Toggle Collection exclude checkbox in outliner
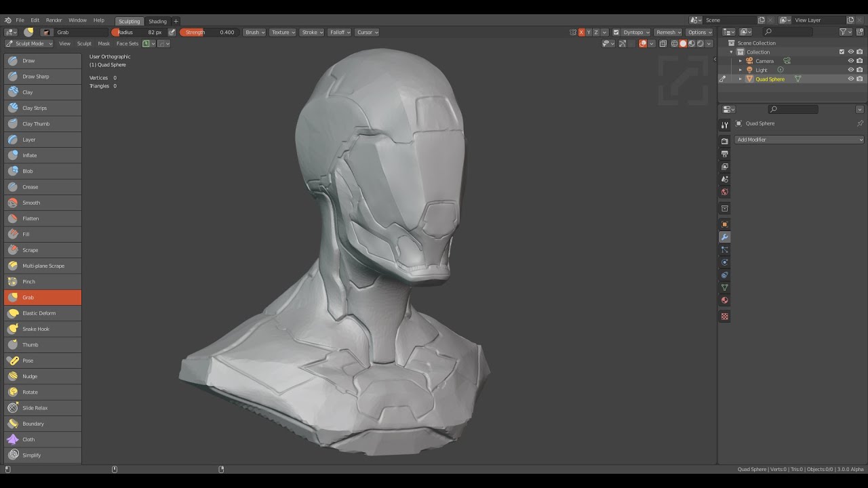This screenshot has height=488, width=868. pyautogui.click(x=842, y=52)
